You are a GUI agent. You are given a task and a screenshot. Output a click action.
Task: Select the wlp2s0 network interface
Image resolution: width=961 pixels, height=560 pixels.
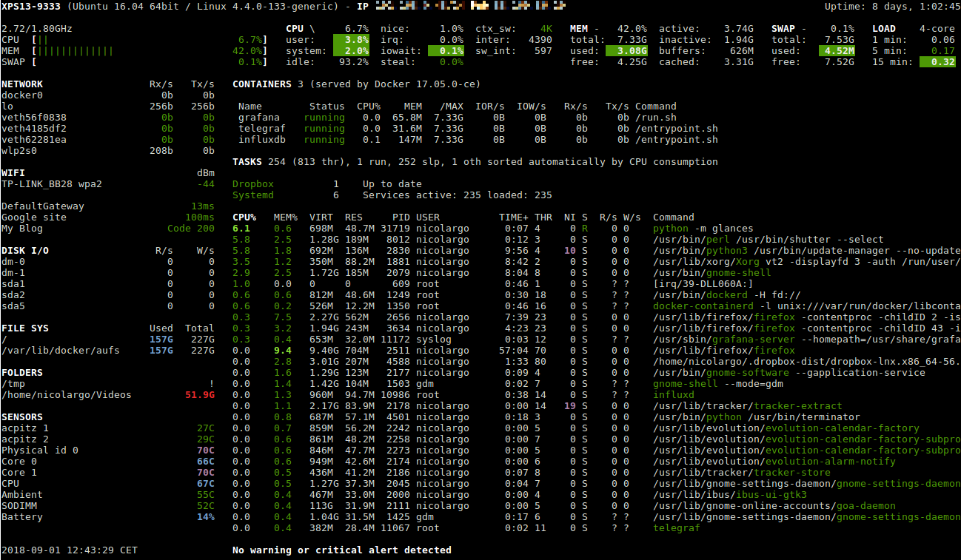pos(108,151)
